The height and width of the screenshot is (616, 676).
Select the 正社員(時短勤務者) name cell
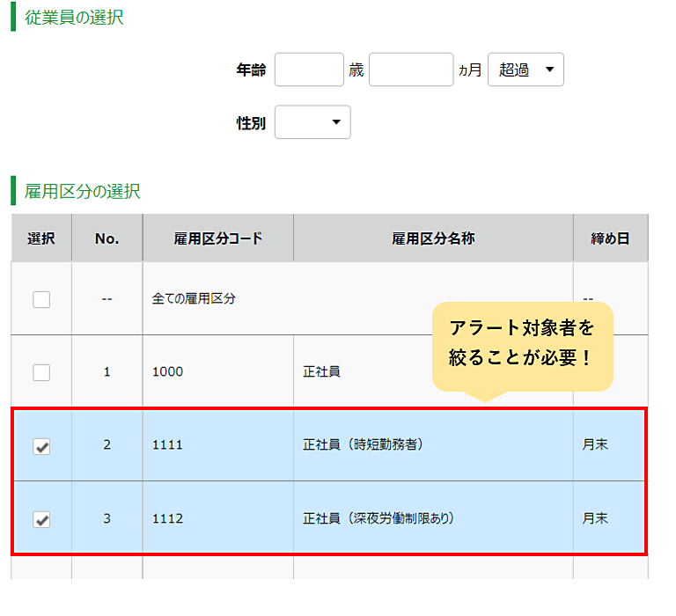pyautogui.click(x=433, y=445)
